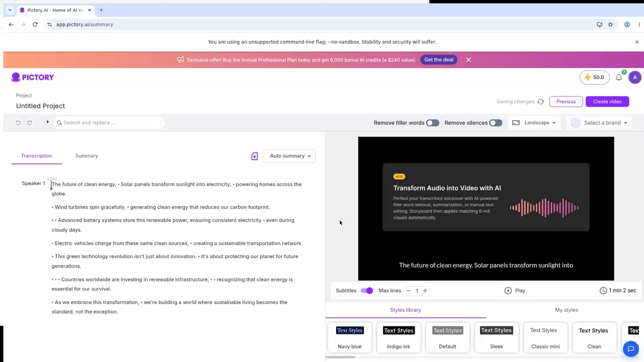Click the Chrome profile icon
Image resolution: width=644 pixels, height=362 pixels.
coord(627,24)
